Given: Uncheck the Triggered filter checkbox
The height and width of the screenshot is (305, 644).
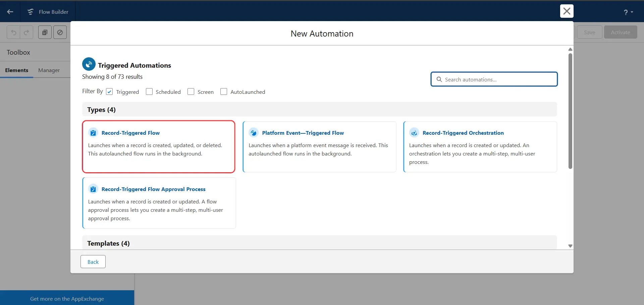Looking at the screenshot, I should (x=109, y=91).
